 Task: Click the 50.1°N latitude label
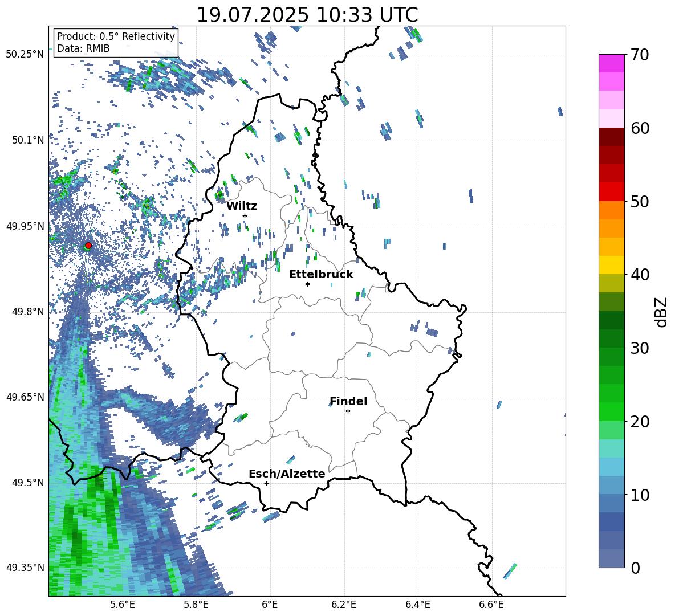29,140
